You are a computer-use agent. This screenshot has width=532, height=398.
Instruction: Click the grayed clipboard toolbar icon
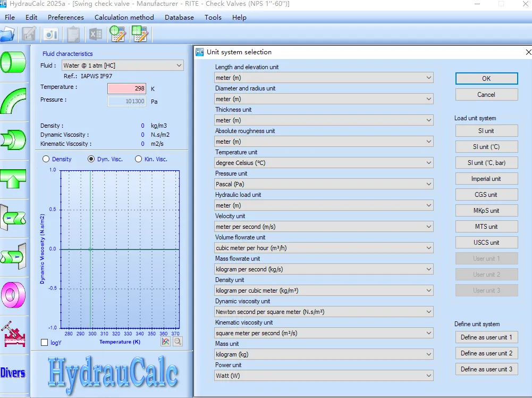73,34
